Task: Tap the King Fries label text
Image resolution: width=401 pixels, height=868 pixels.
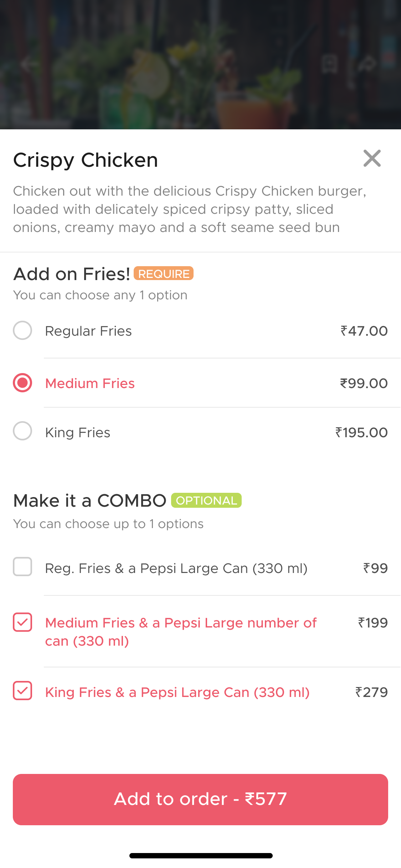Action: [x=78, y=433]
